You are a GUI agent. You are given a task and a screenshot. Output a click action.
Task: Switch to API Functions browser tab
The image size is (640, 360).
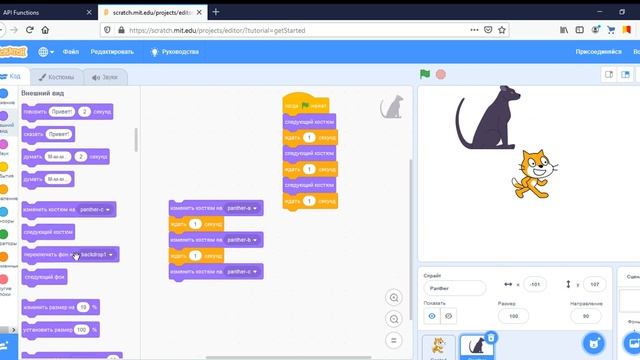45,12
